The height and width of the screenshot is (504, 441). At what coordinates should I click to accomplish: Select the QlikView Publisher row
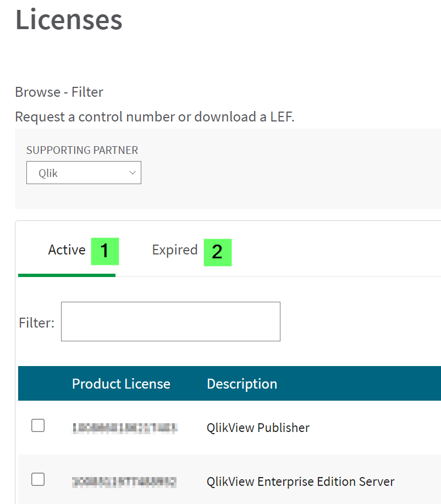(258, 428)
